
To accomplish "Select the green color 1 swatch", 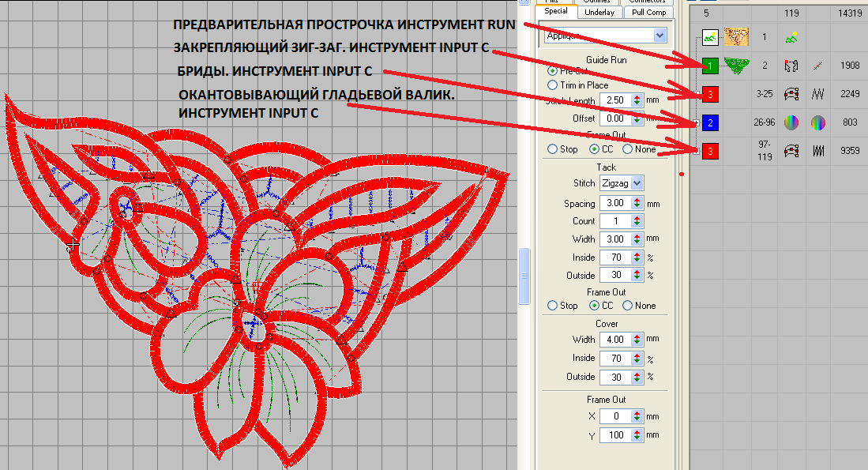I will click(x=709, y=66).
